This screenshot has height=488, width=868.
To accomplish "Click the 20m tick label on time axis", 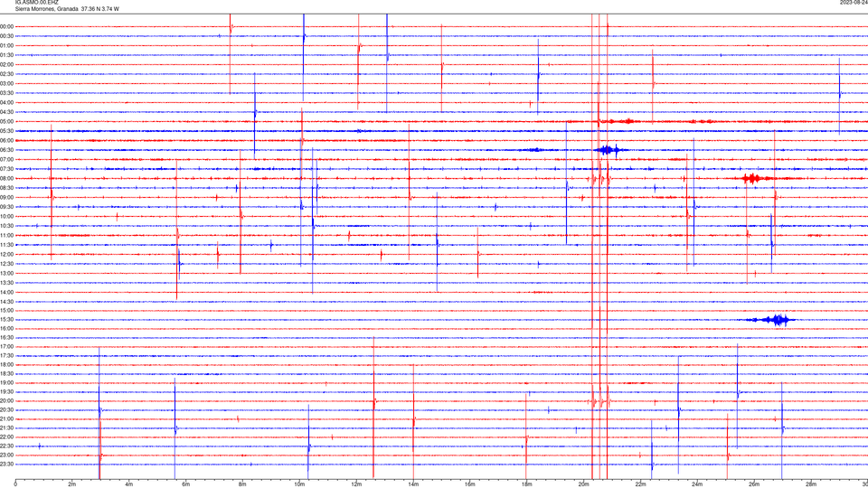I will point(583,484).
